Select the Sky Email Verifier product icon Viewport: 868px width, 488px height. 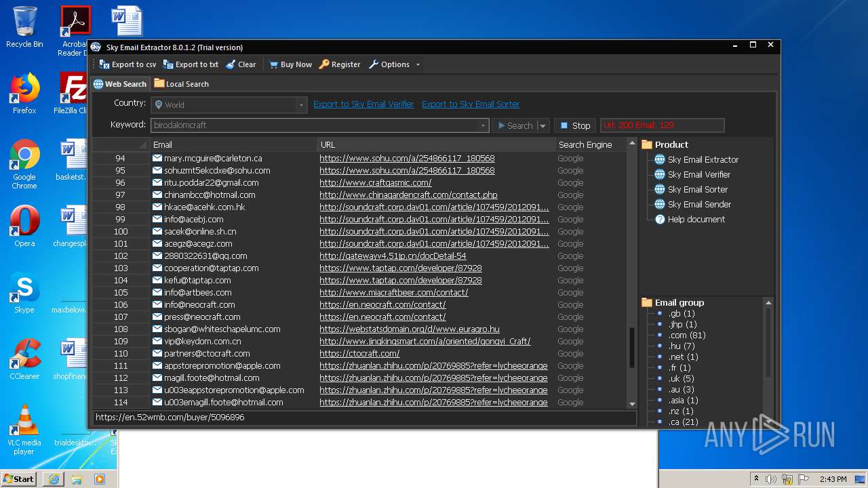pos(659,174)
